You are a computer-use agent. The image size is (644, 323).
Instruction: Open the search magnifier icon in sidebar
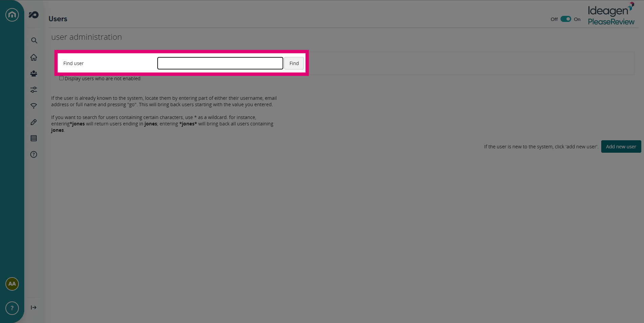[34, 40]
